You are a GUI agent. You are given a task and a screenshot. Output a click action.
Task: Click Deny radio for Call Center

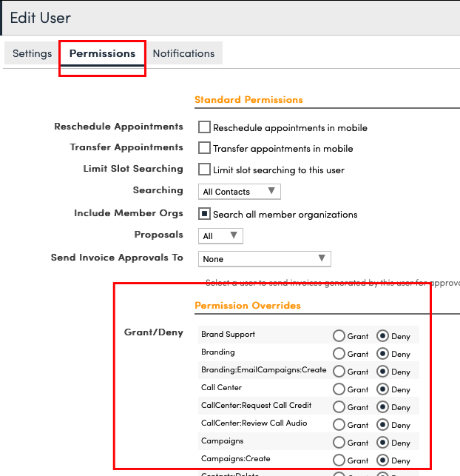click(x=382, y=389)
